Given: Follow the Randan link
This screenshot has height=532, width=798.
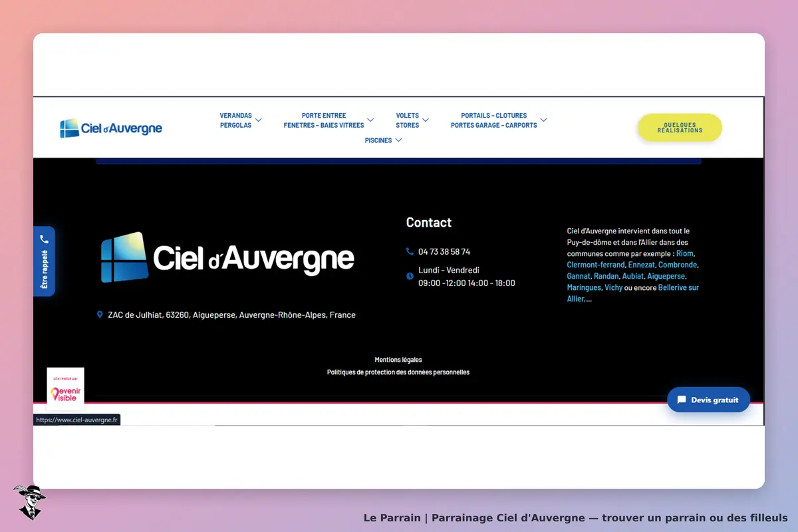Looking at the screenshot, I should pos(606,276).
